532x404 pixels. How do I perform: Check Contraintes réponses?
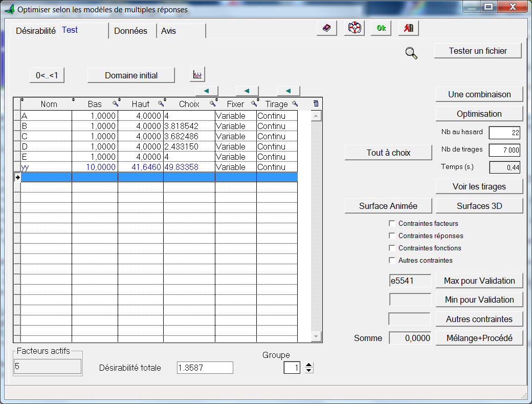click(x=392, y=236)
